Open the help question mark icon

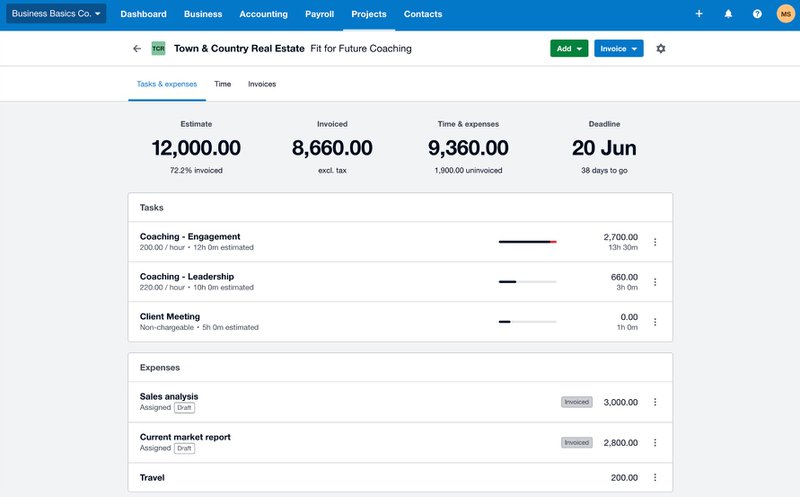coord(757,14)
